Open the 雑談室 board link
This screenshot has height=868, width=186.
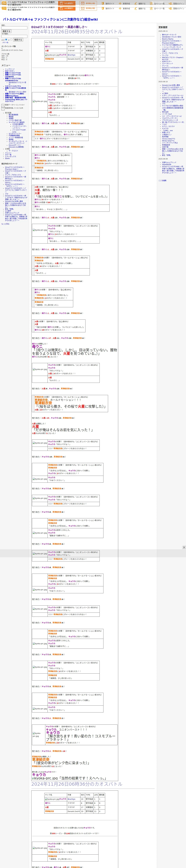coord(11,117)
